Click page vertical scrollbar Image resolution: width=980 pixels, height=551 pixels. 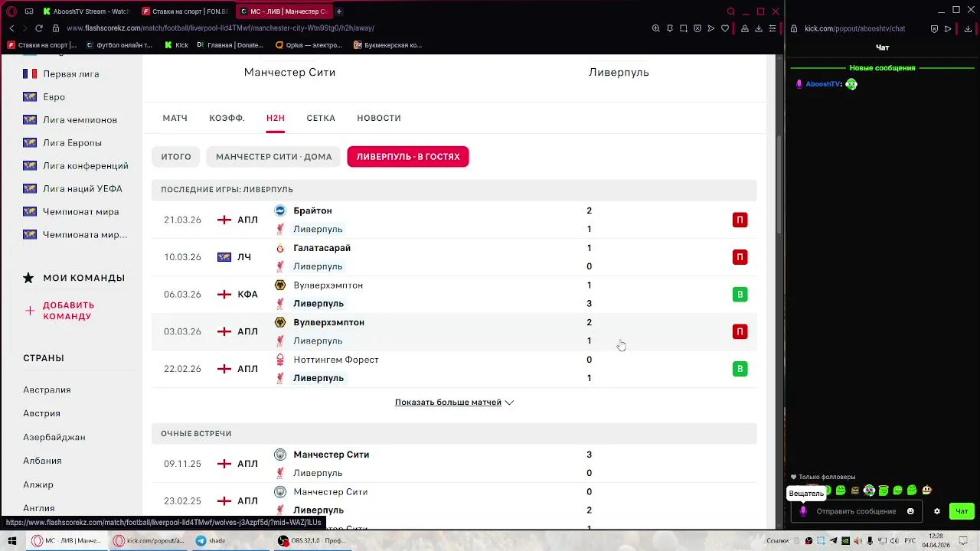(780, 184)
